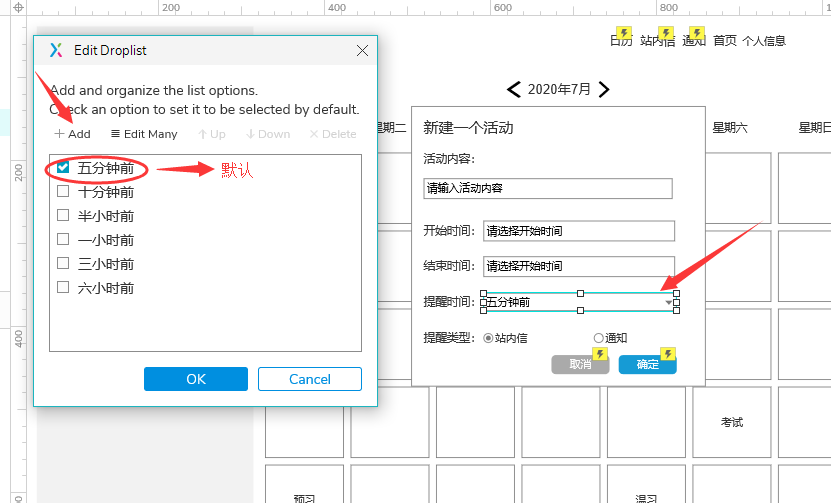
Task: Click the 星期六 column header
Action: point(730,128)
